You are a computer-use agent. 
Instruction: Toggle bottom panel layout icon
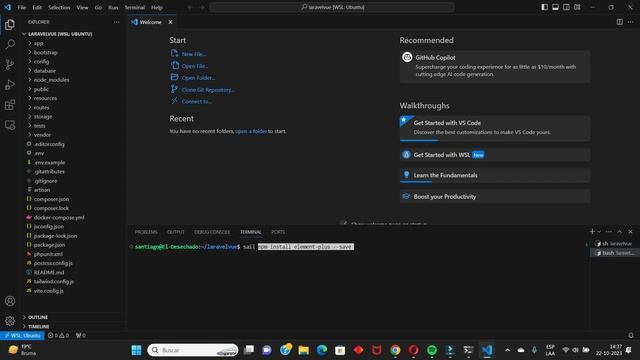556,7
